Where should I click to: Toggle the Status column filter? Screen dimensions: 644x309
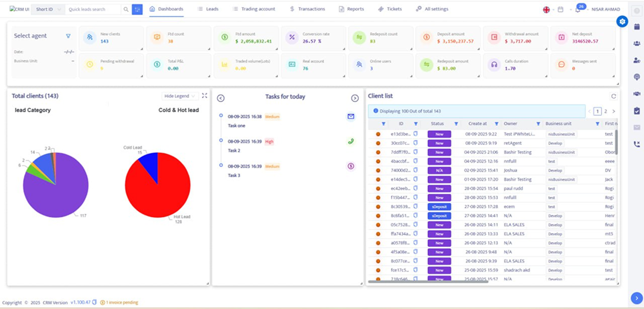point(456,123)
